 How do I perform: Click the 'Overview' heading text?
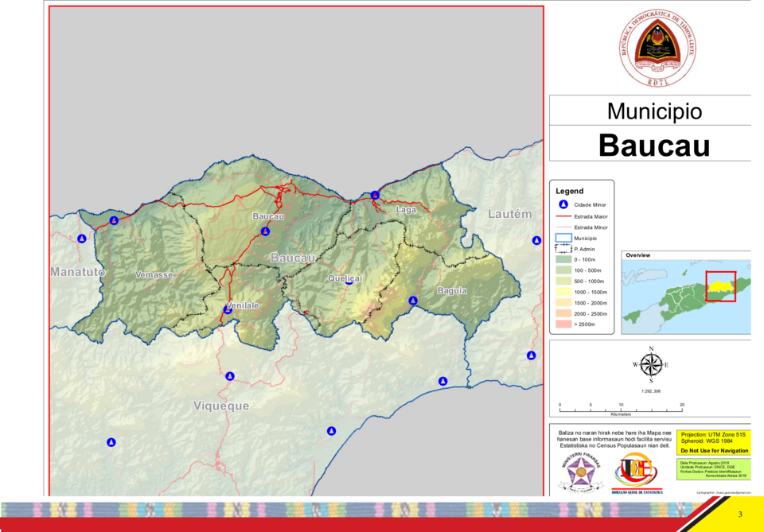click(637, 255)
